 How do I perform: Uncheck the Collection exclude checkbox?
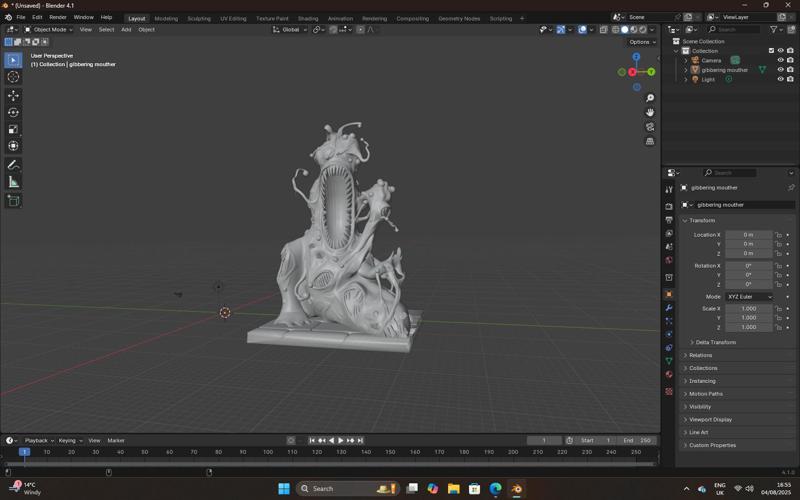pos(771,50)
